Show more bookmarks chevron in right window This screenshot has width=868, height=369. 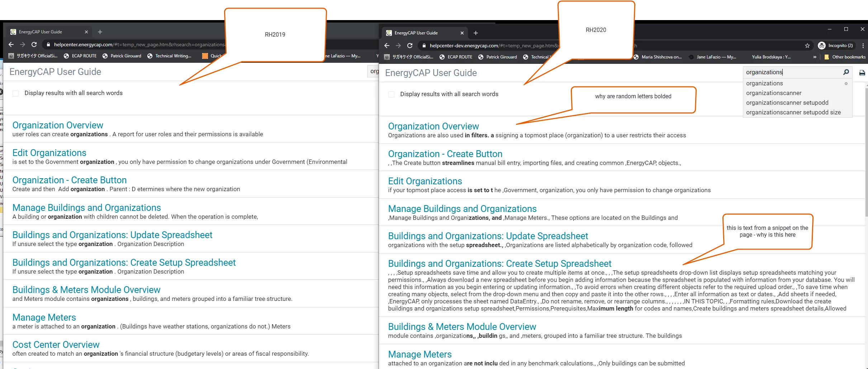(815, 57)
